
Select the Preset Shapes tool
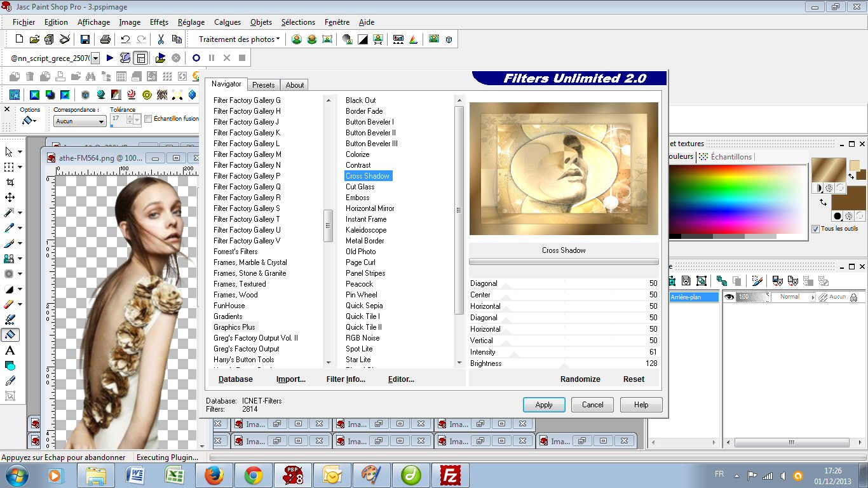coord(9,365)
